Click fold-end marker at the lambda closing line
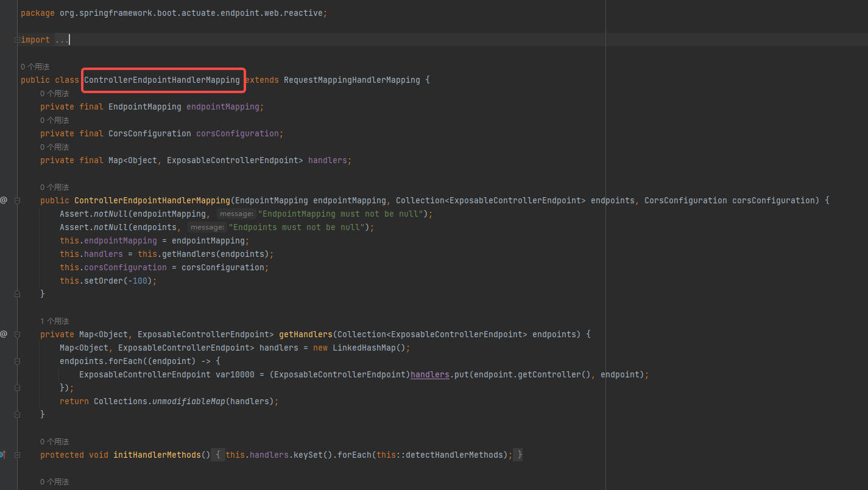The width and height of the screenshot is (868, 490). 17,388
